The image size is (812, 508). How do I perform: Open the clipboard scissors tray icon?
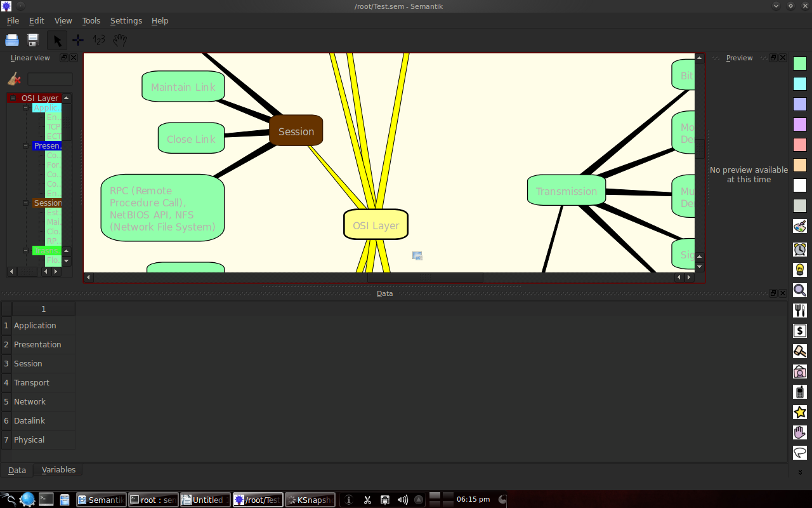[x=367, y=500]
